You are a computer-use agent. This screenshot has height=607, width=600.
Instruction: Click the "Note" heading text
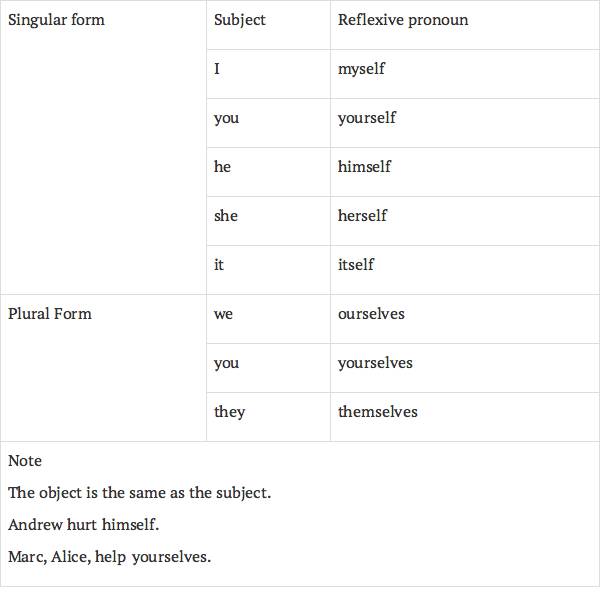(25, 461)
